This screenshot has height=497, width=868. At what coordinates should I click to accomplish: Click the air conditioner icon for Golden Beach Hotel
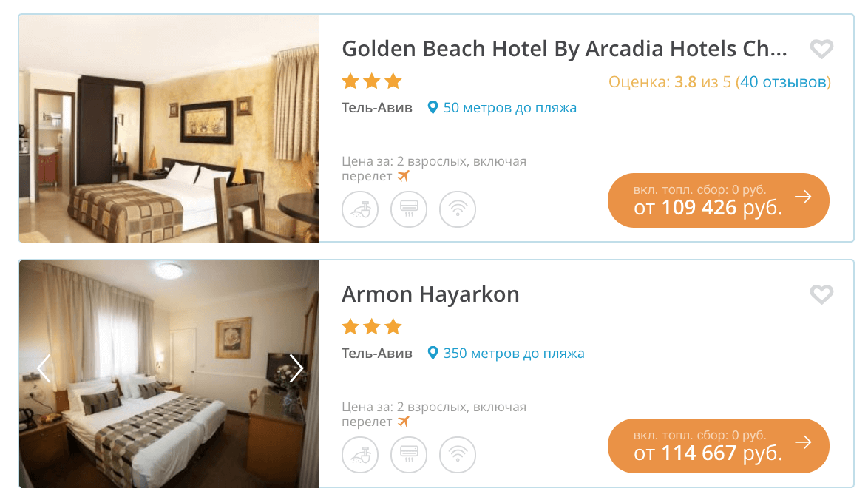coord(409,209)
